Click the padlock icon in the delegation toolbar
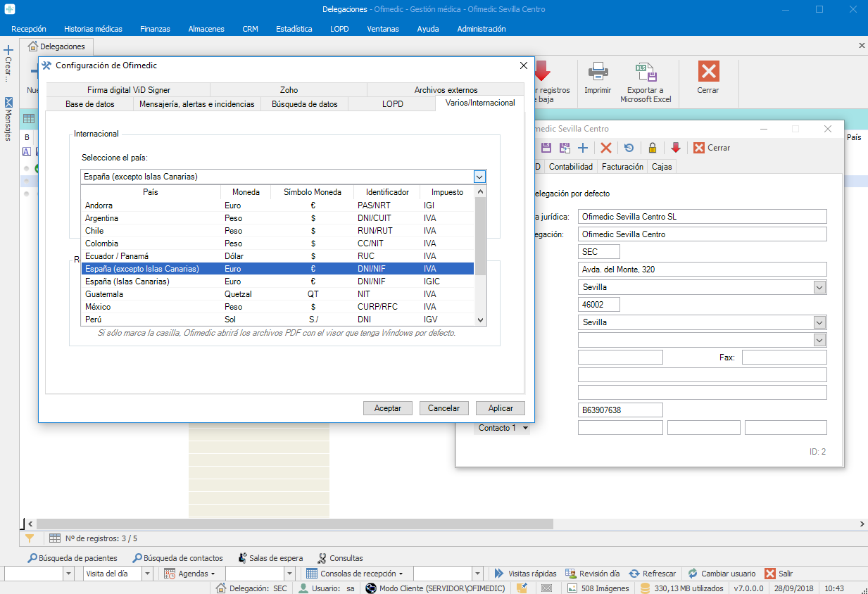 point(653,148)
